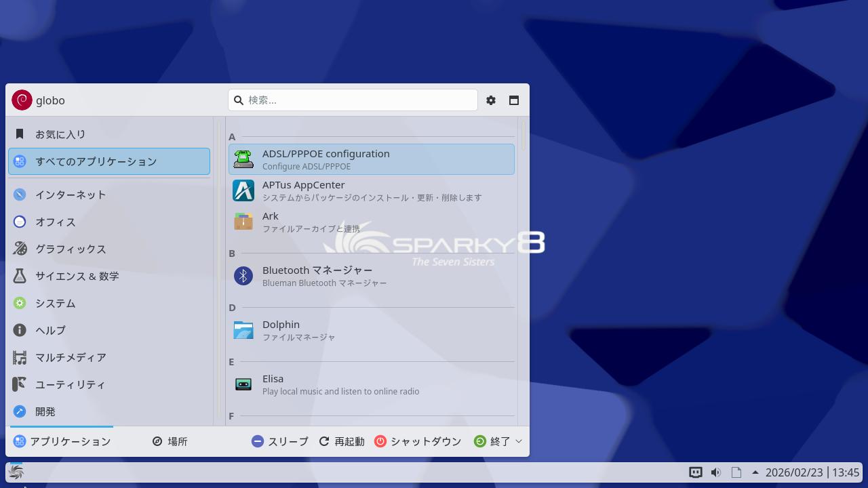Image resolution: width=868 pixels, height=488 pixels.
Task: Click the volume icon in system tray
Action: tap(715, 472)
